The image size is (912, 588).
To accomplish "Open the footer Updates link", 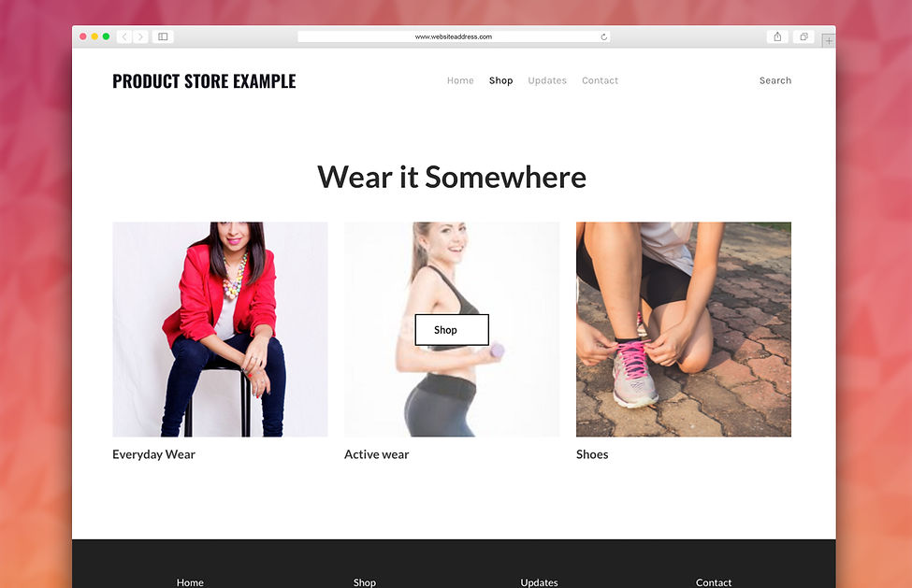I will 539,582.
